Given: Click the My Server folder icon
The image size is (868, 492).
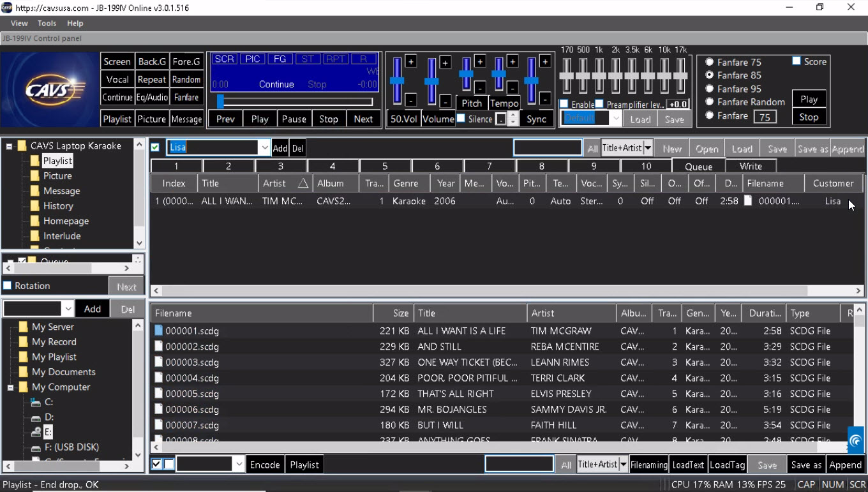Looking at the screenshot, I should point(24,327).
